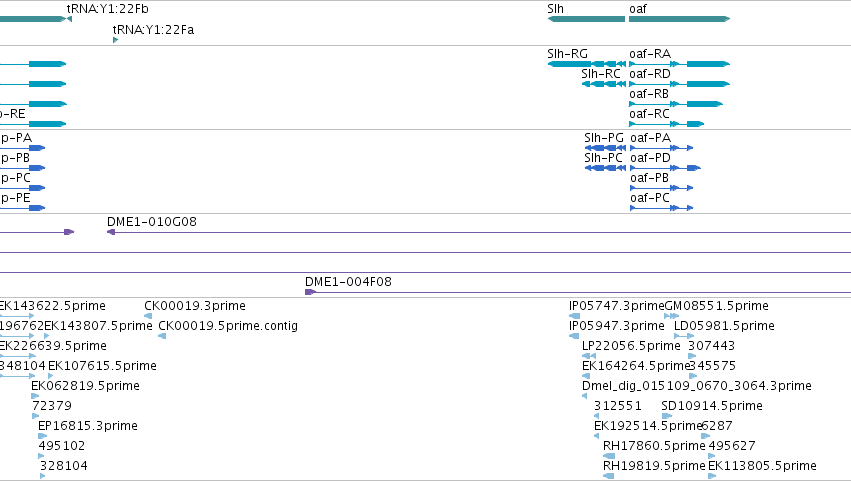851x481 pixels.
Task: Click the IP05747.3prime EST glyph
Action: (574, 316)
